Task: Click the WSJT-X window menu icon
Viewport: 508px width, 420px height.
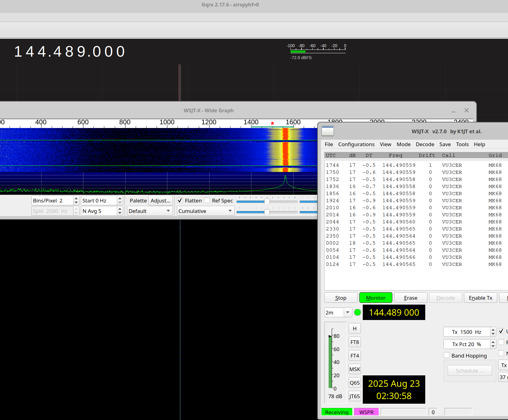Action: tap(327, 131)
